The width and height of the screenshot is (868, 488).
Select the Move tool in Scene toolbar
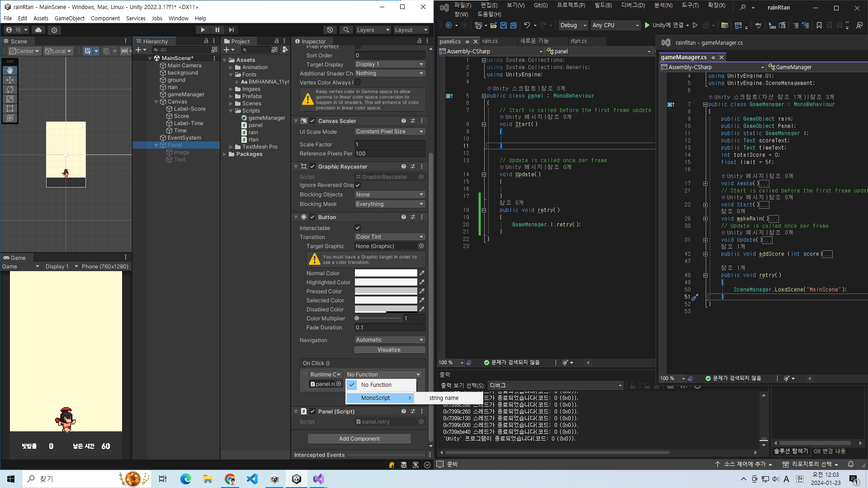click(x=10, y=80)
